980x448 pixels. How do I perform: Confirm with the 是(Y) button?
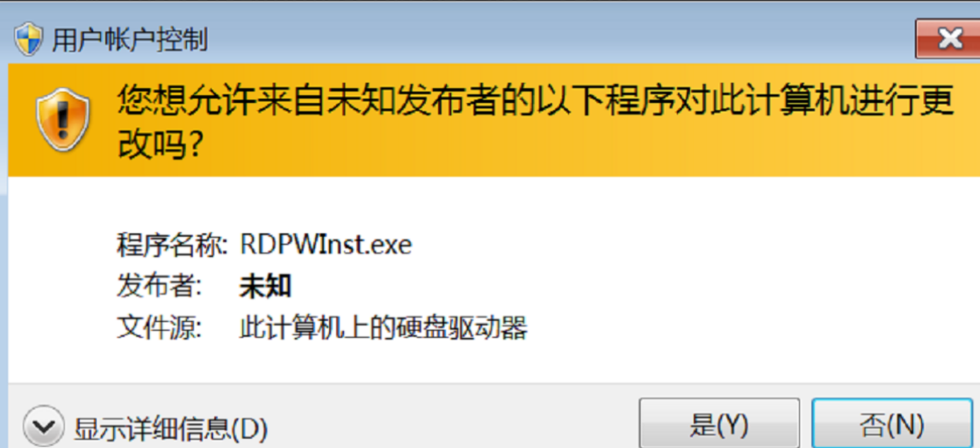point(719,423)
